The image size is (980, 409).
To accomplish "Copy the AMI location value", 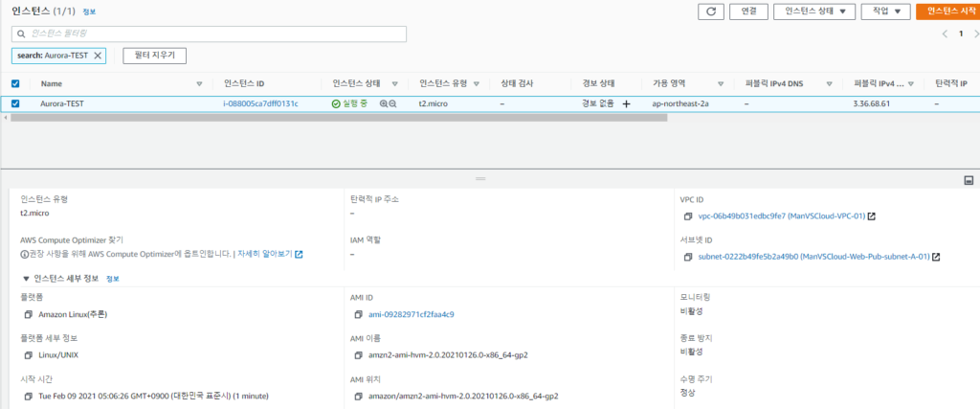I will (x=358, y=396).
